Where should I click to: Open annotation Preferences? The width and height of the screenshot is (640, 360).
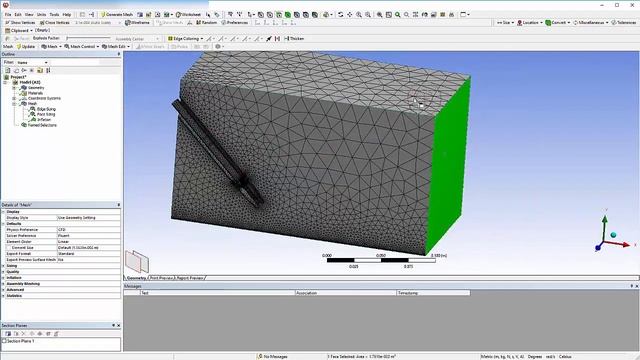(x=234, y=22)
